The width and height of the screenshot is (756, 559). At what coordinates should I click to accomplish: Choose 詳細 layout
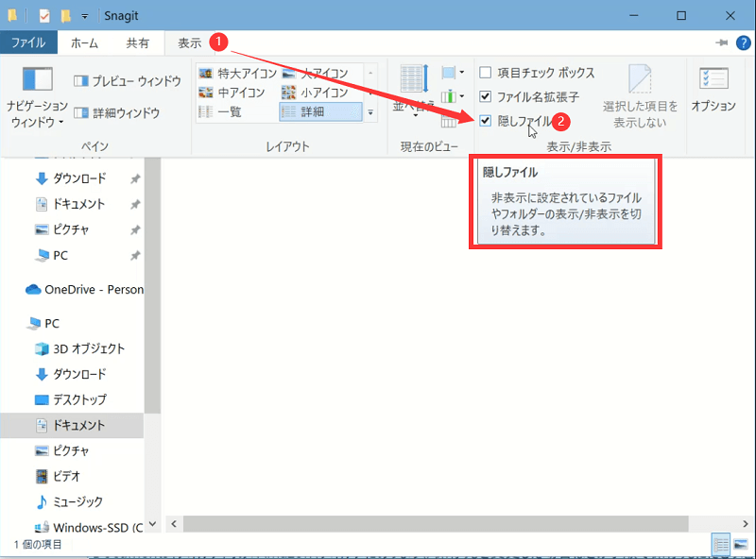320,111
